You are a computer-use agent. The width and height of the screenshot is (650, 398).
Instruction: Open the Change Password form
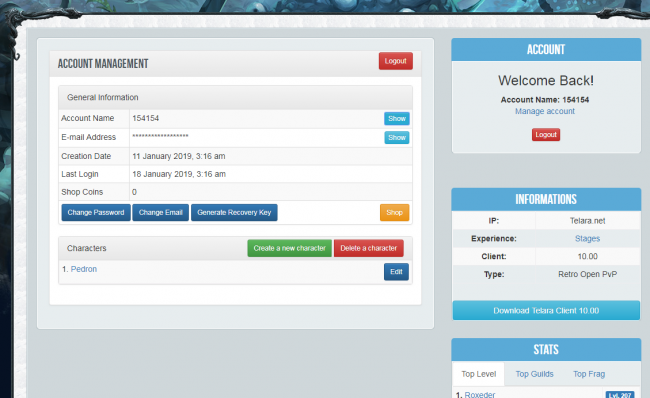point(96,212)
